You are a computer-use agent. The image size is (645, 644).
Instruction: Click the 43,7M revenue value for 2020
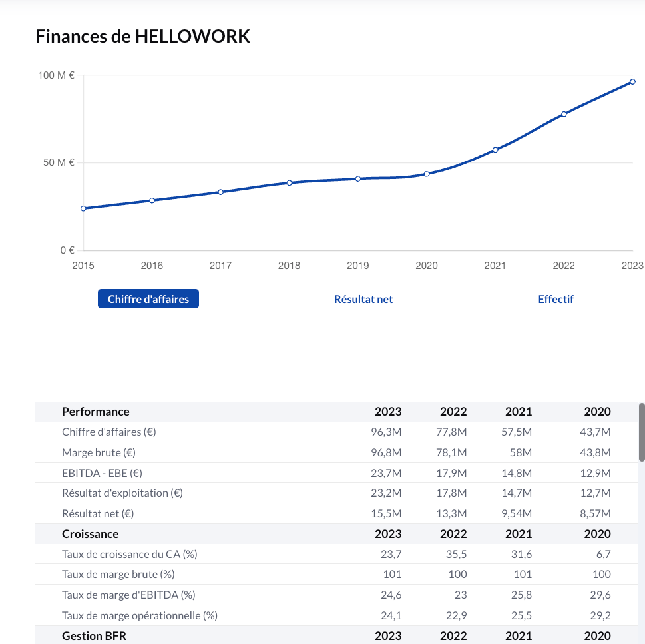tap(595, 432)
